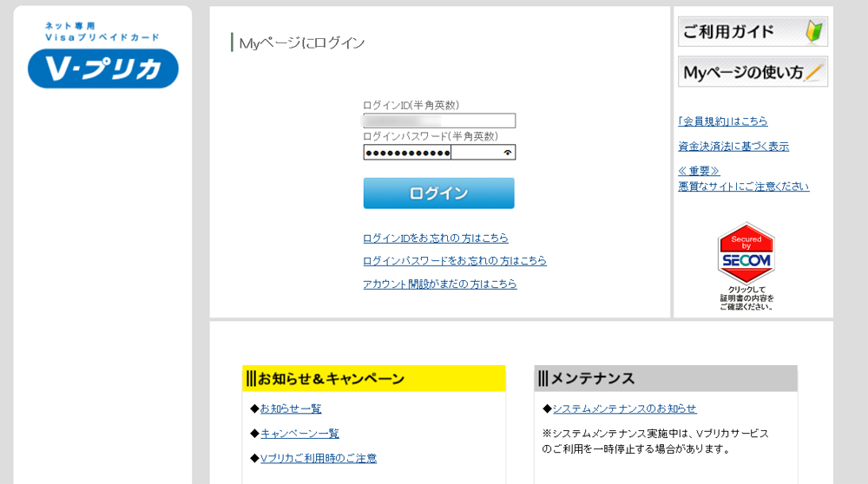This screenshot has width=868, height=484.
Task: Open 資金決済法に基づく表示 link
Action: click(x=733, y=147)
